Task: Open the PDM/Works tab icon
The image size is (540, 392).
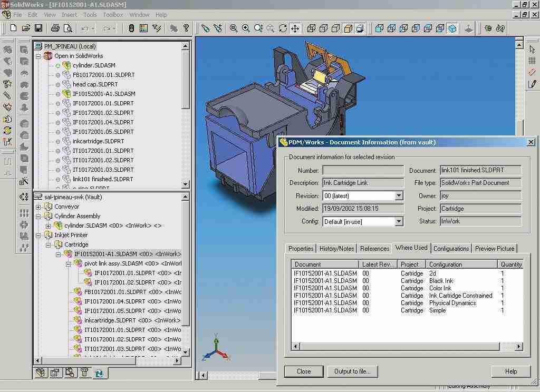Action: [99, 373]
